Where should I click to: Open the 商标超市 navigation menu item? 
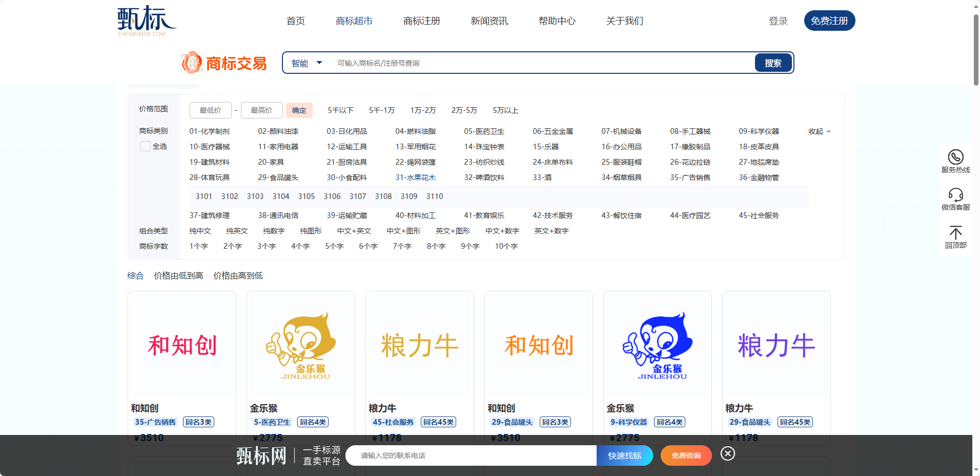click(x=354, y=21)
